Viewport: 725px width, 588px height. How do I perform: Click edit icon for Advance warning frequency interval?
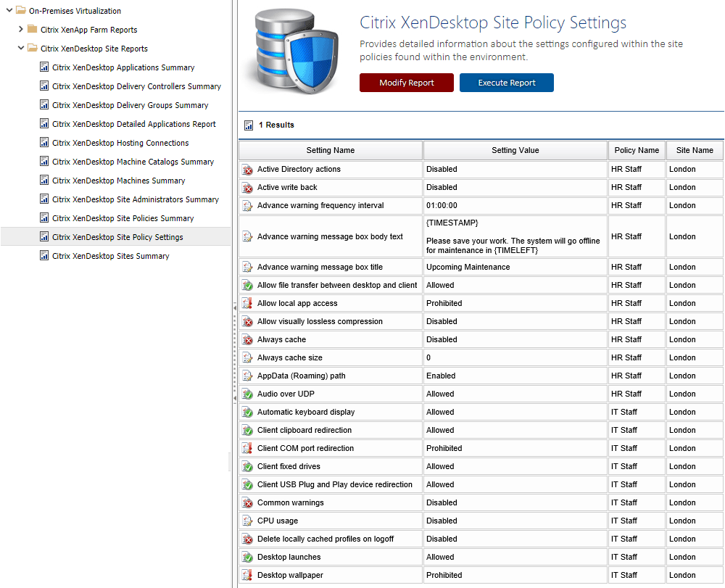point(247,206)
